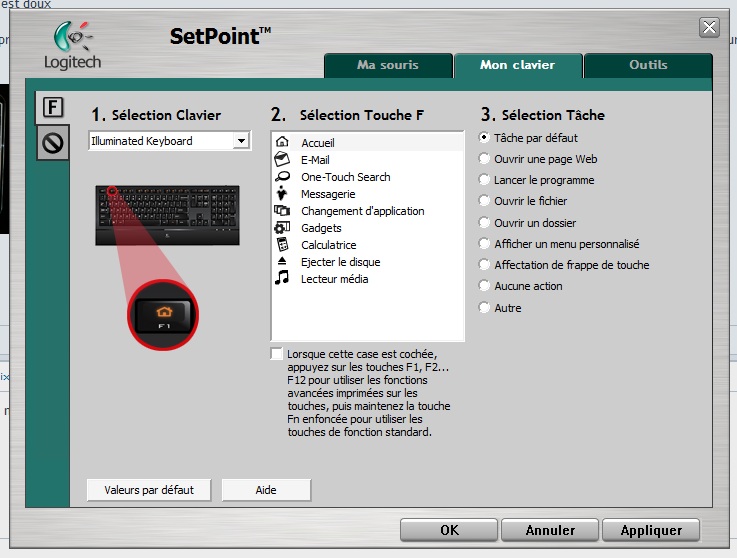Click the 'Valeurs par défaut' button
The image size is (737, 558).
pyautogui.click(x=149, y=490)
